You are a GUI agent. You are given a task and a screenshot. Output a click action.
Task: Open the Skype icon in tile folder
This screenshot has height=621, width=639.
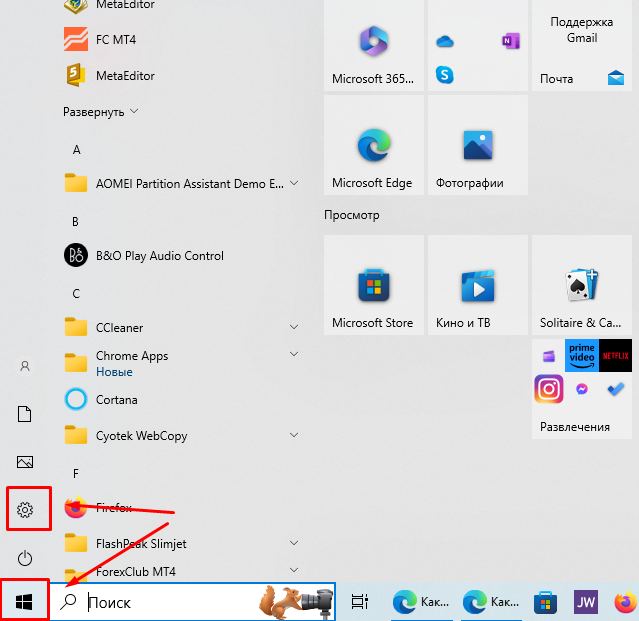pyautogui.click(x=445, y=75)
